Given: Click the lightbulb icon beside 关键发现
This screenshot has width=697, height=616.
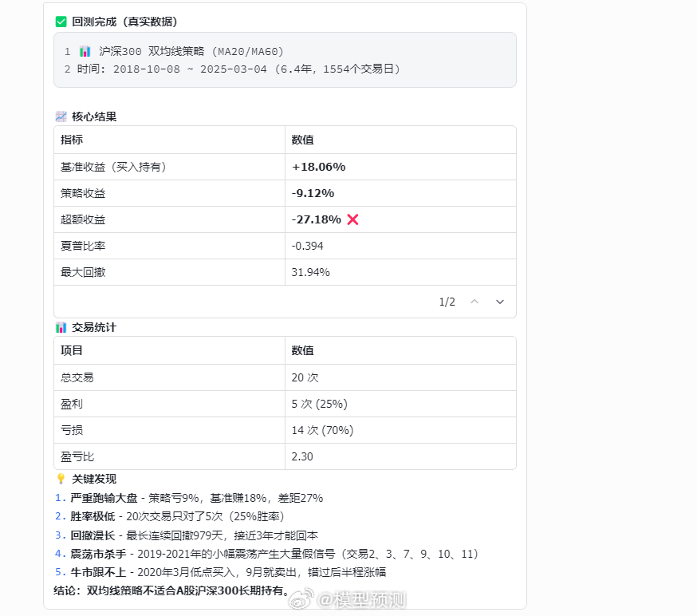Looking at the screenshot, I should [61, 479].
